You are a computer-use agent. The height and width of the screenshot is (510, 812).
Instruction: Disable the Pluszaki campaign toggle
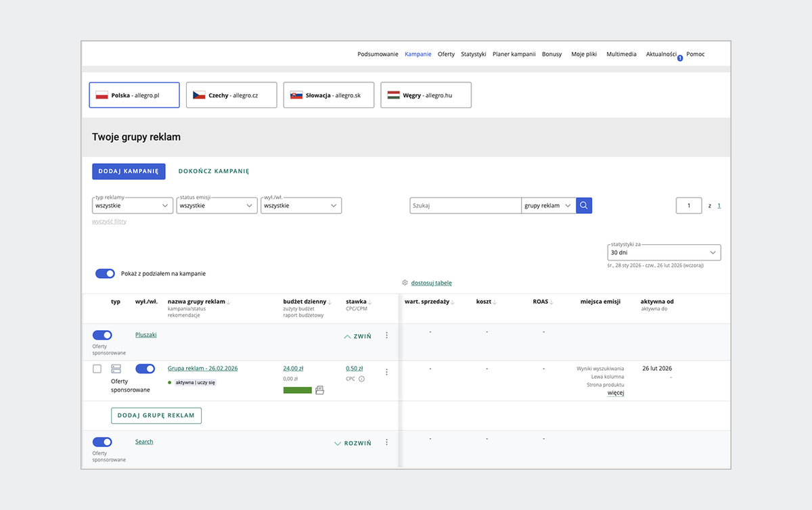click(x=102, y=335)
